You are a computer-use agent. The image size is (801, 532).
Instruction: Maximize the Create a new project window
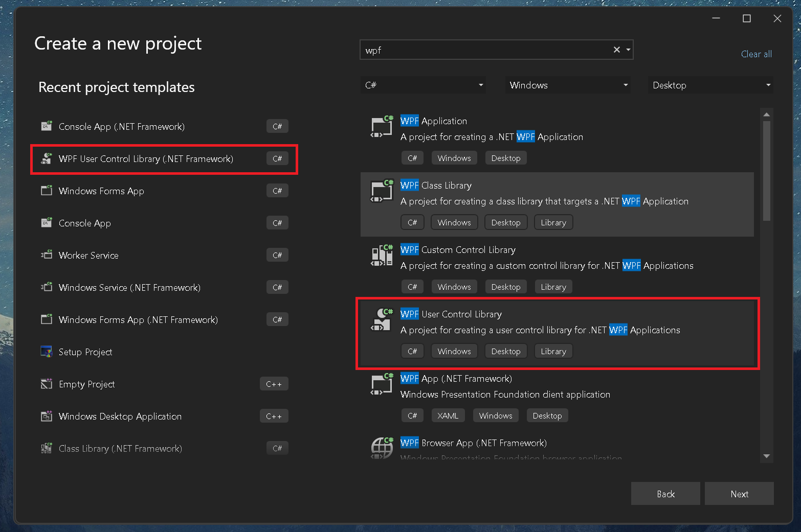pos(747,18)
